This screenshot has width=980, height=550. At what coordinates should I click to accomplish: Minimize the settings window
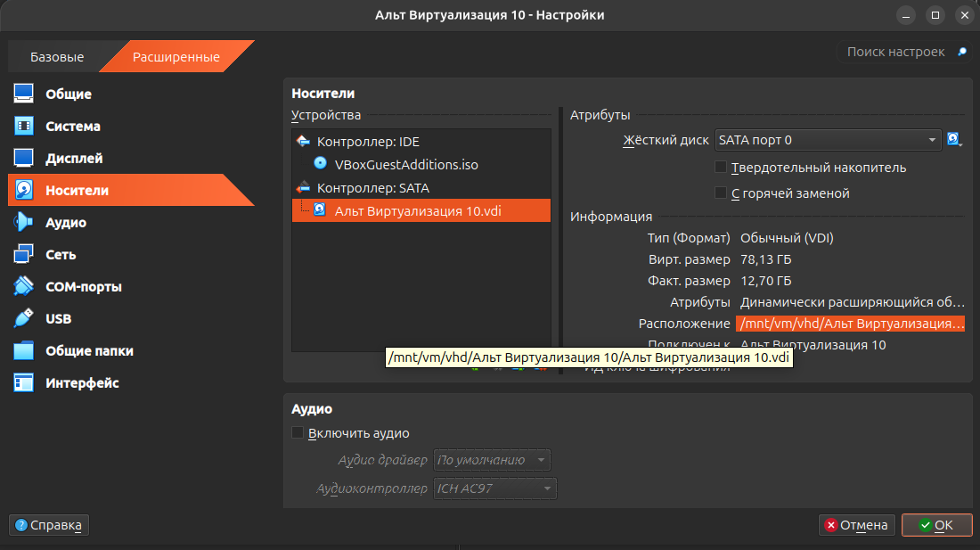pos(906,16)
